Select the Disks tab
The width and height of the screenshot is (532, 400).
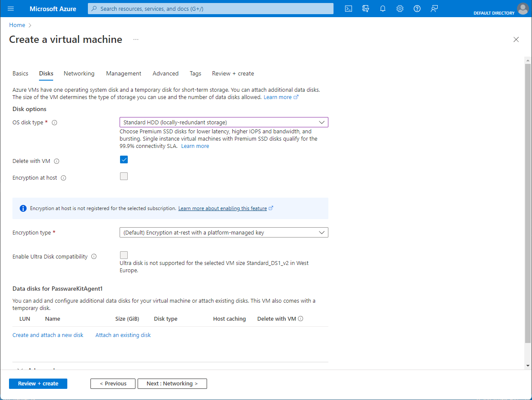46,73
